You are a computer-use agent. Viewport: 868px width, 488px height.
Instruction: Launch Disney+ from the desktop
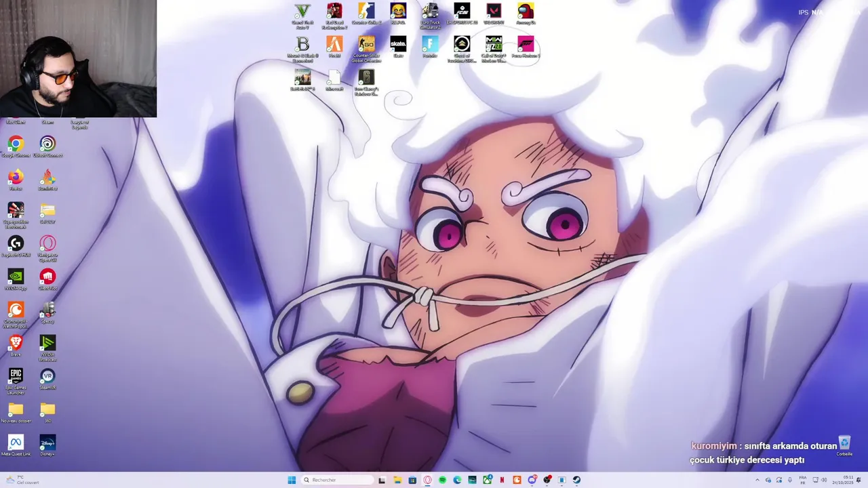pyautogui.click(x=47, y=445)
